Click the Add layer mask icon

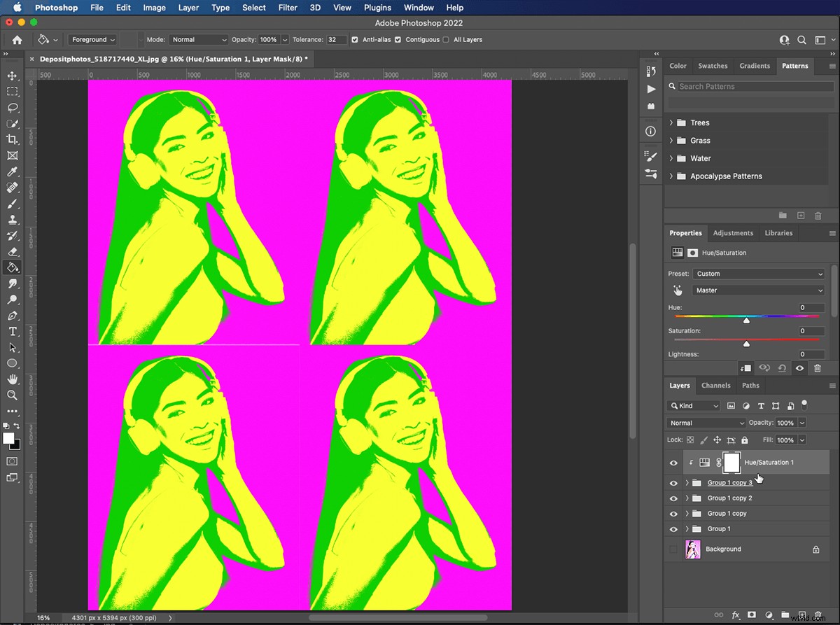point(752,614)
